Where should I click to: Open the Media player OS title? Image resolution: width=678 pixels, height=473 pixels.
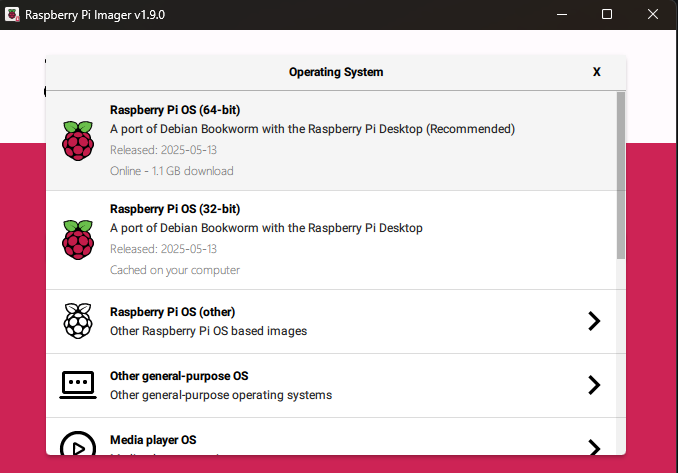(153, 440)
